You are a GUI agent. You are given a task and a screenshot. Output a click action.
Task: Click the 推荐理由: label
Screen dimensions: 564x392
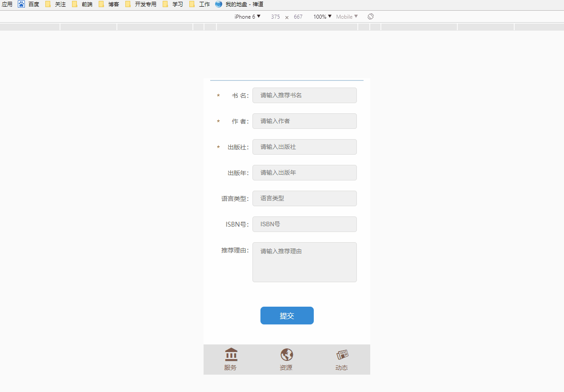click(x=235, y=250)
